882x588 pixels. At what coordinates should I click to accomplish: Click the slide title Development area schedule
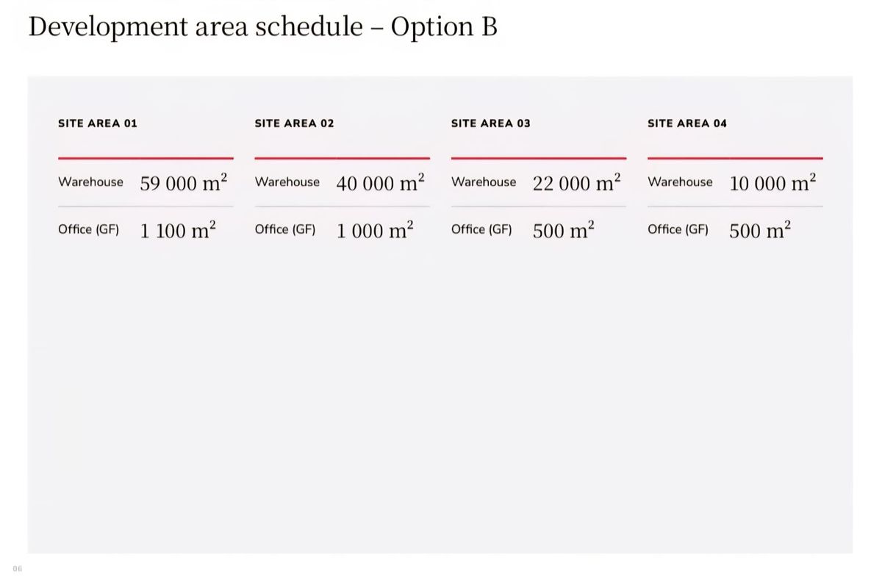coord(196,27)
